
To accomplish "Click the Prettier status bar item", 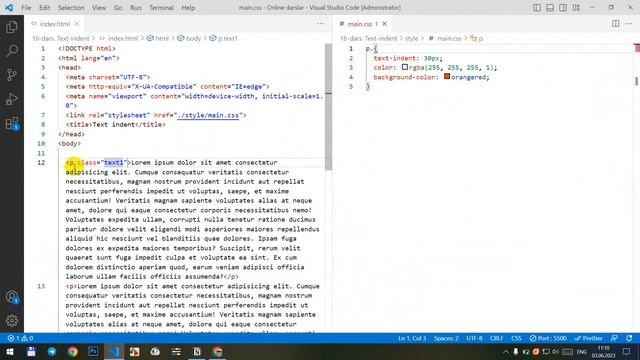I will click(x=588, y=338).
